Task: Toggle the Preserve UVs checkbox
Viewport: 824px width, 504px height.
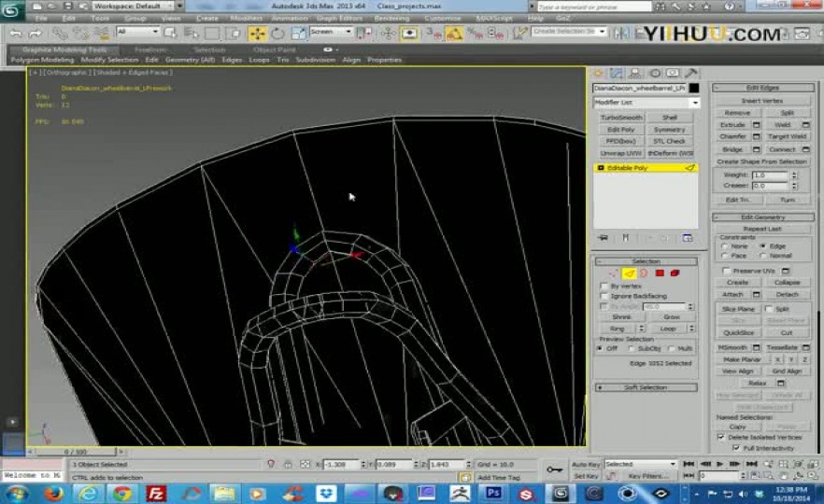Action: pos(726,271)
